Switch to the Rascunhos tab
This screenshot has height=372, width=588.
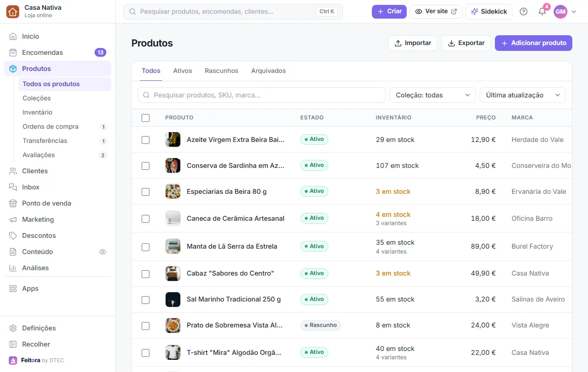click(221, 70)
